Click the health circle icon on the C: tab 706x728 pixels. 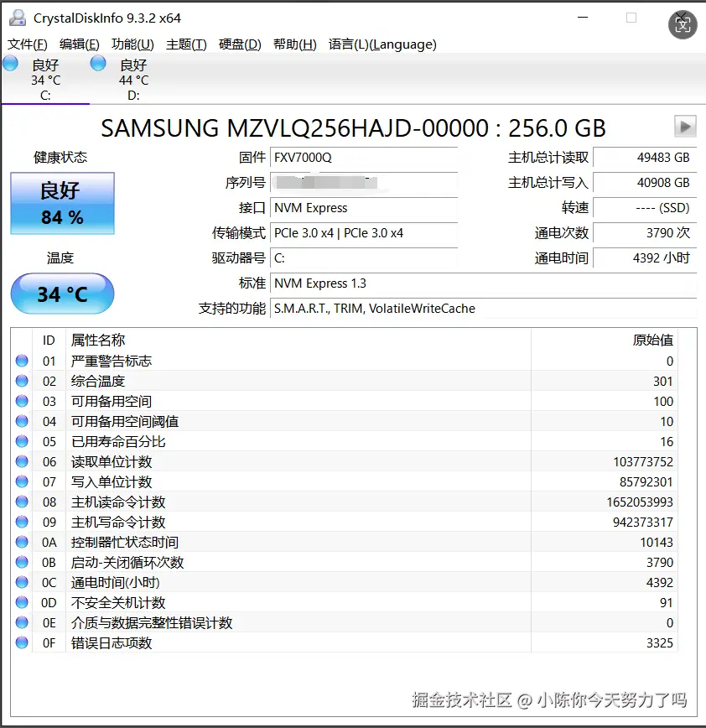click(x=11, y=62)
